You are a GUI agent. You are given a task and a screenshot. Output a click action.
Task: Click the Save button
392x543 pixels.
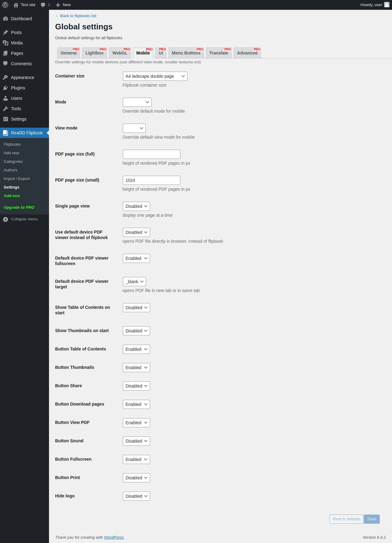[371, 519]
